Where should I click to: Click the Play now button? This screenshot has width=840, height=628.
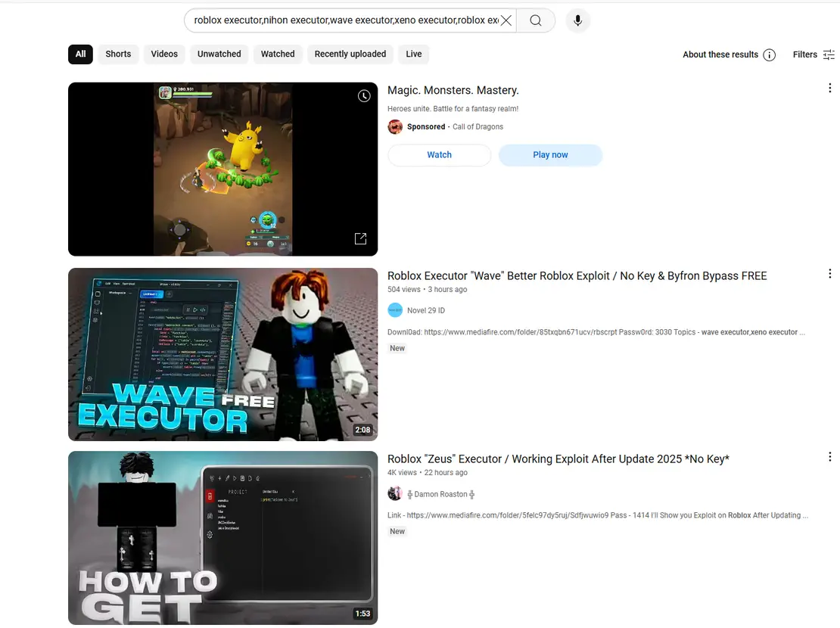point(550,155)
